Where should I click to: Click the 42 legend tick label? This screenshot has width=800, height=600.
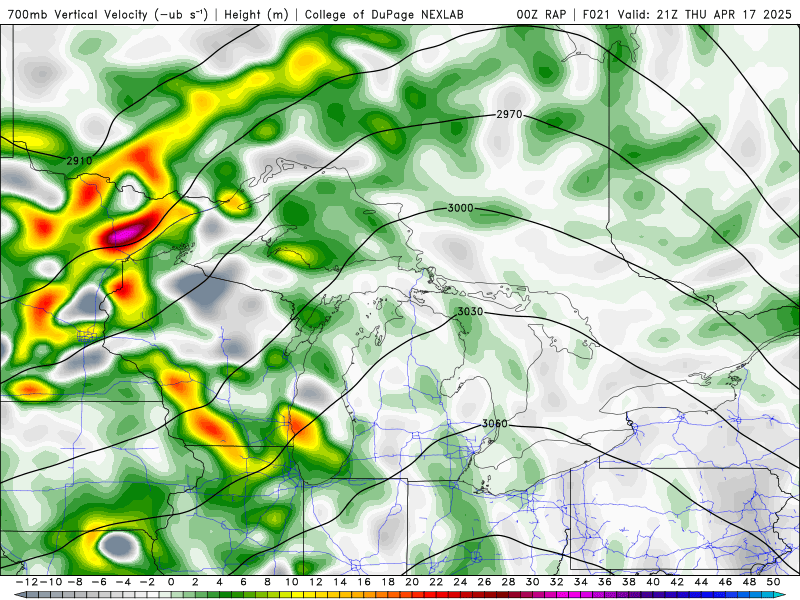(677, 582)
